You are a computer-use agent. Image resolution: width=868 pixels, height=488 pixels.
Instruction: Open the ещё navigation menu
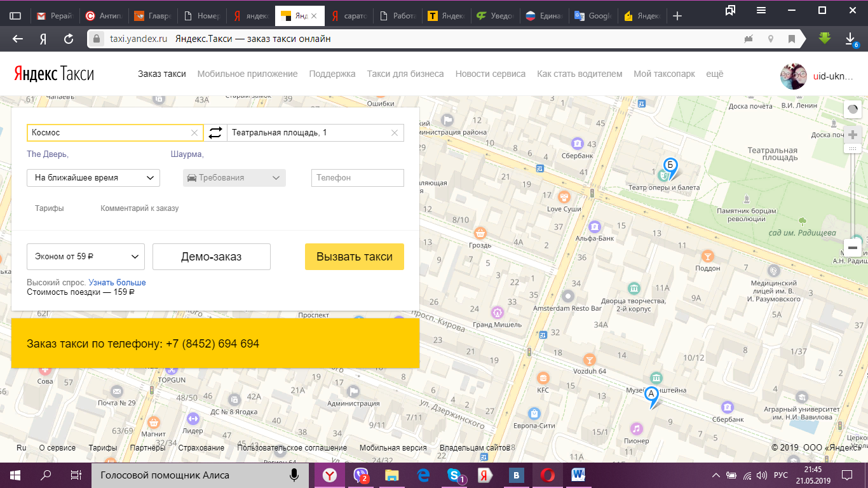pos(715,74)
